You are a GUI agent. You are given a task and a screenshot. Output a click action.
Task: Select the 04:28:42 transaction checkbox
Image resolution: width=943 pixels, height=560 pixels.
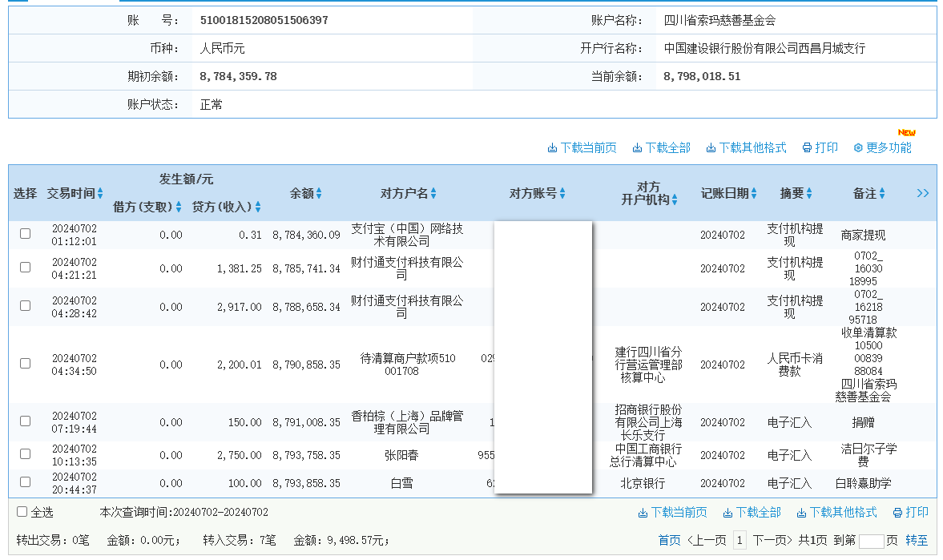coord(26,305)
